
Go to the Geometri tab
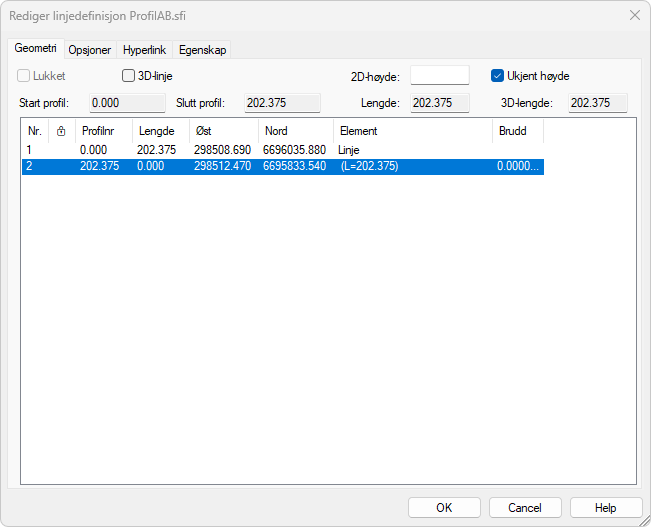coord(35,49)
